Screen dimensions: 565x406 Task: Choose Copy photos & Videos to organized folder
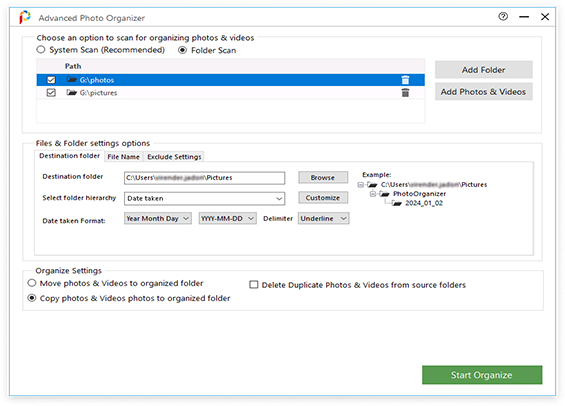click(32, 298)
